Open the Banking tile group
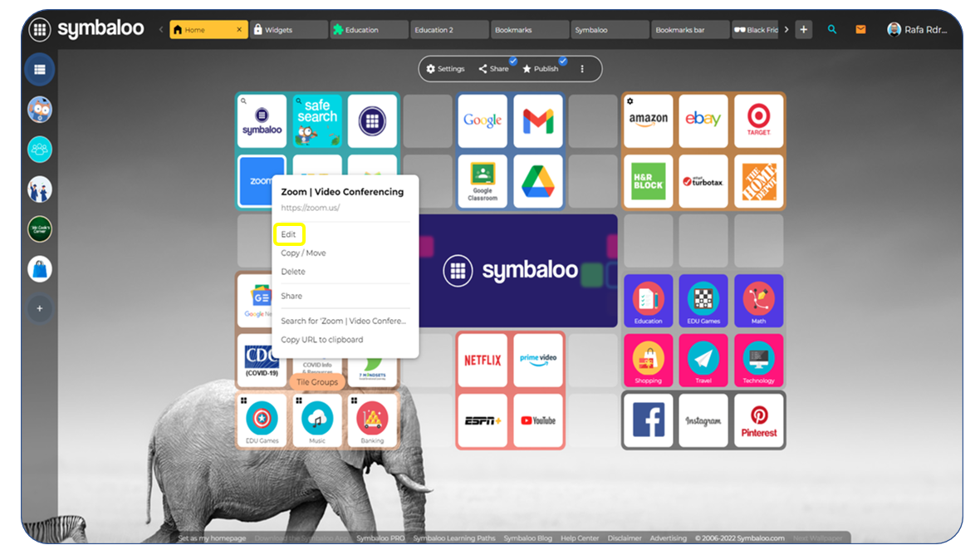This screenshot has width=980, height=555. 372,420
